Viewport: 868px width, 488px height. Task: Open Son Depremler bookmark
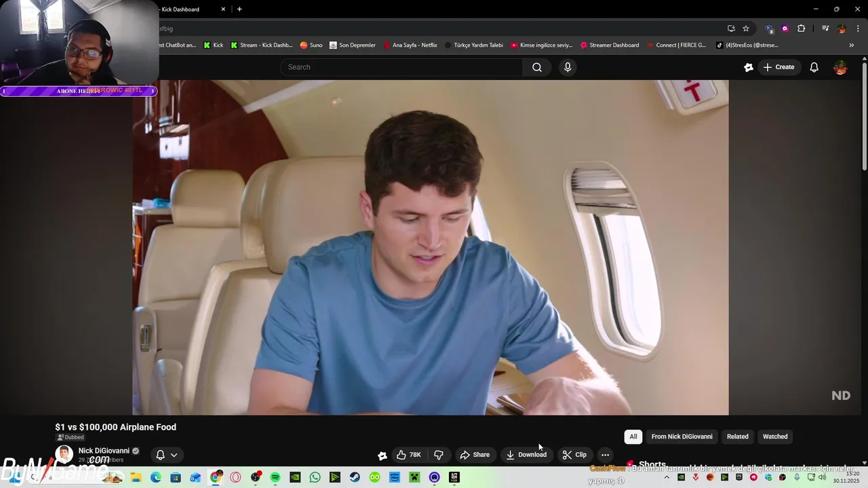(x=353, y=45)
